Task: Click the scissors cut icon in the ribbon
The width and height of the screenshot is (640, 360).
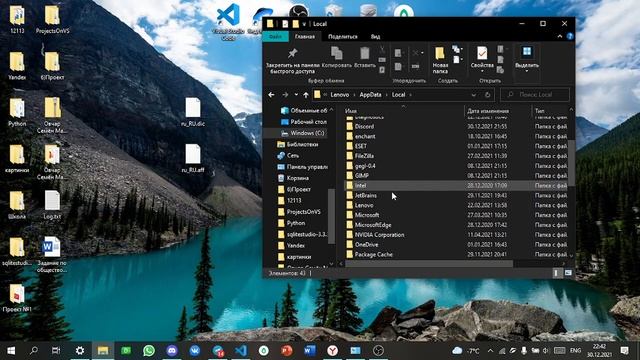Action: (382, 50)
